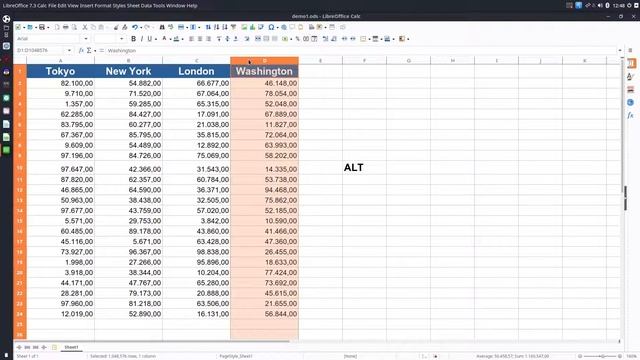The height and width of the screenshot is (360, 640).
Task: Click column D header
Action: point(264,60)
